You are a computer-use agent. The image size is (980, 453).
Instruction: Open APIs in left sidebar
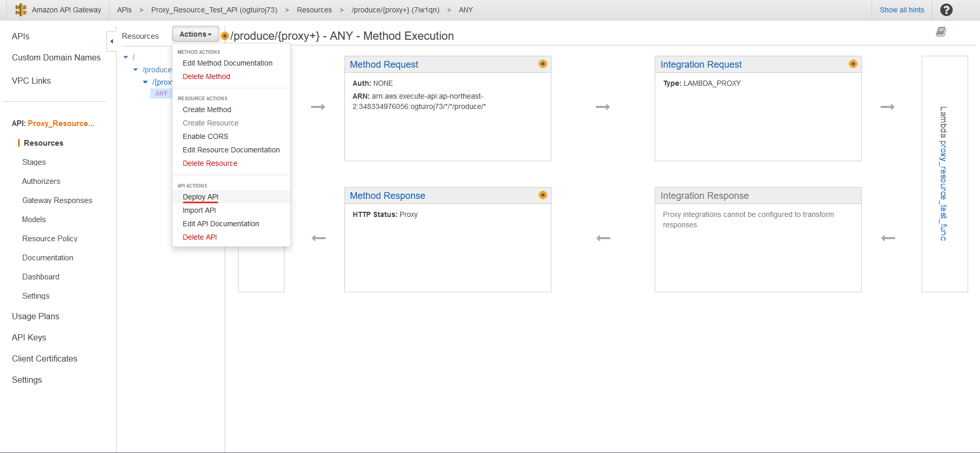point(21,36)
